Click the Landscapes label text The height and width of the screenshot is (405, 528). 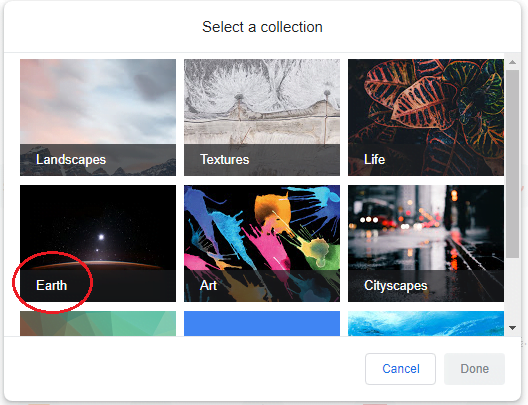71,160
